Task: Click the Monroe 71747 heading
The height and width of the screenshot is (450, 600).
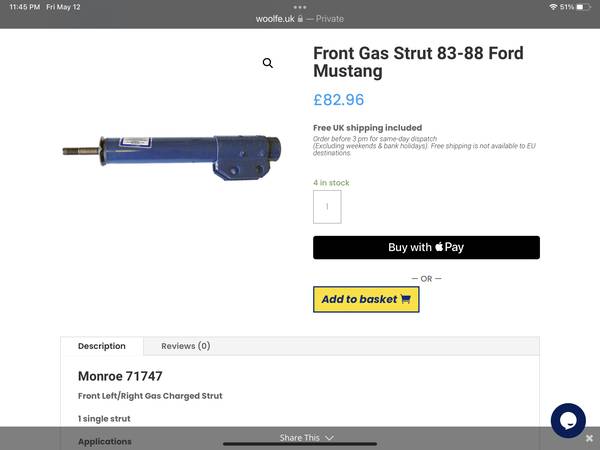Action: [120, 376]
